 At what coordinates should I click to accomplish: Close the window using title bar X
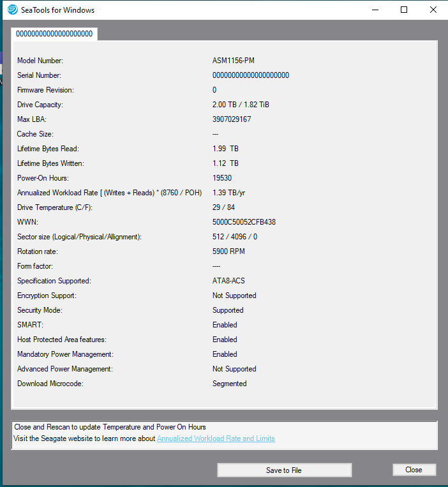tap(433, 10)
